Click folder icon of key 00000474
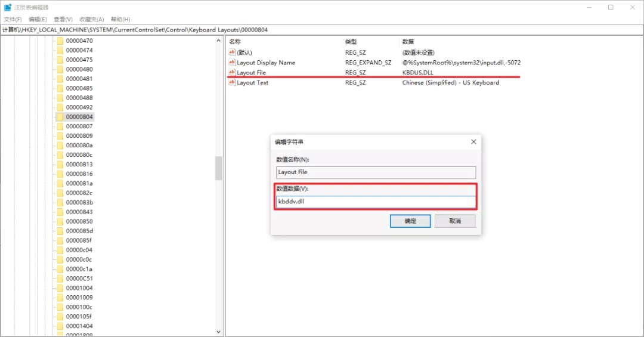644x337 pixels. [x=60, y=50]
